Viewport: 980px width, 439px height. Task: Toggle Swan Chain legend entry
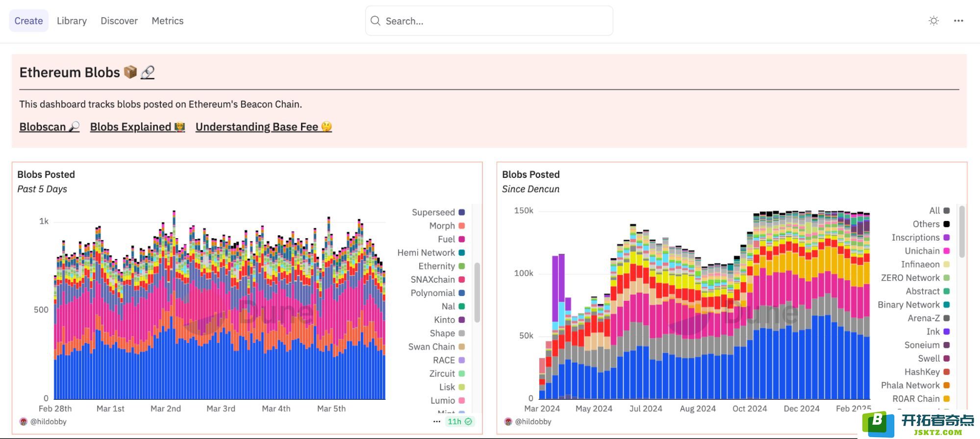click(436, 346)
